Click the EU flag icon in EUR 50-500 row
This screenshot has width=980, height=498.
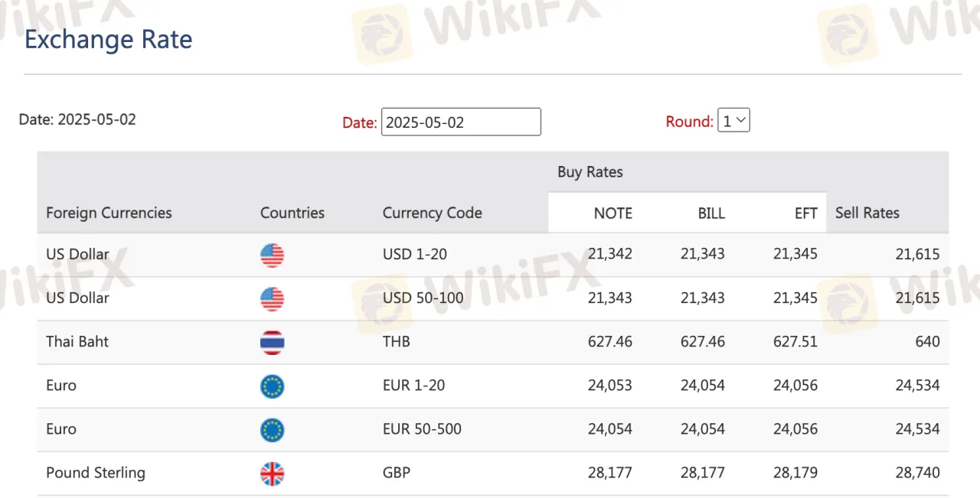point(272,429)
